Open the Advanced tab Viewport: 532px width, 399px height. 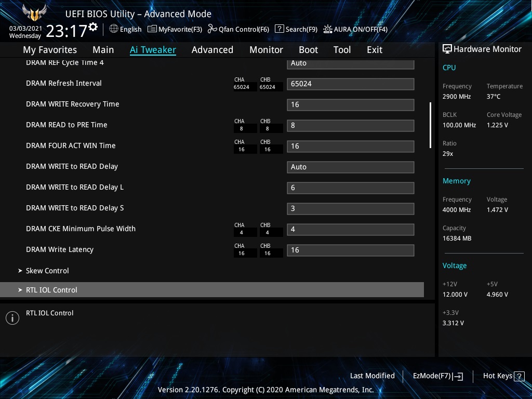212,50
